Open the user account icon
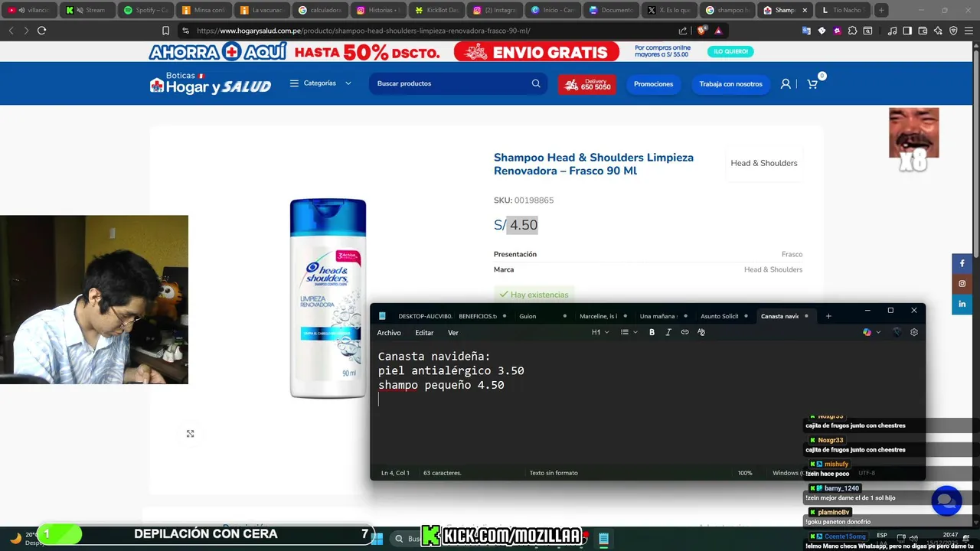The image size is (980, 551). [786, 83]
